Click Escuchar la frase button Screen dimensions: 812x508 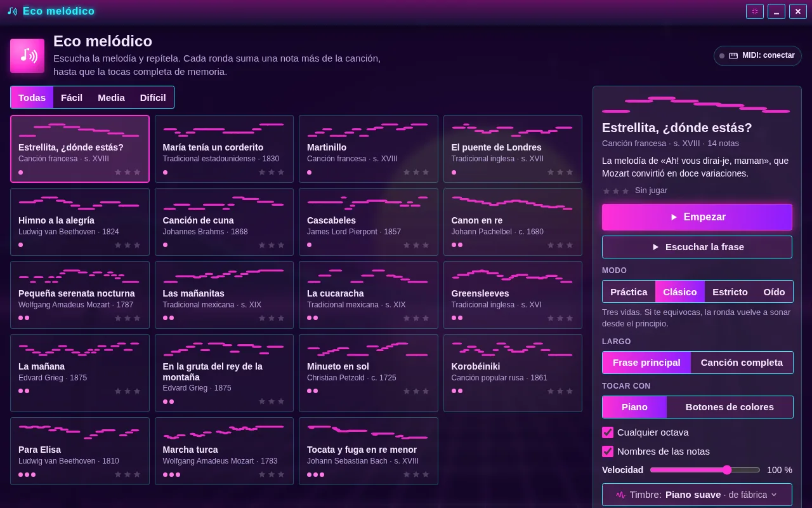click(697, 247)
